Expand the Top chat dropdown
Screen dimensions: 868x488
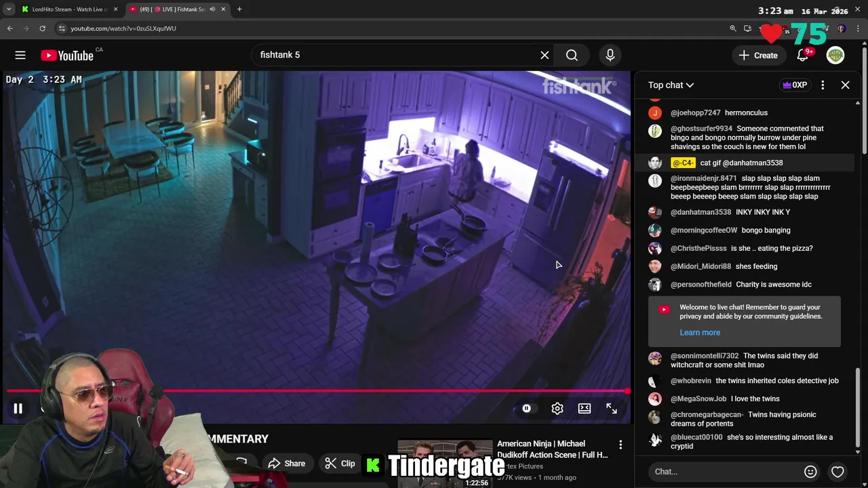(671, 85)
